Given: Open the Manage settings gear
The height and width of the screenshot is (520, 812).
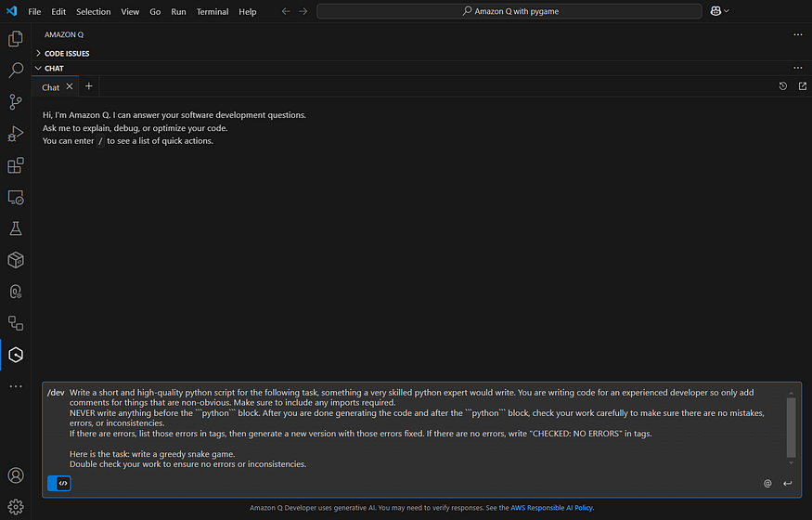Looking at the screenshot, I should point(16,506).
